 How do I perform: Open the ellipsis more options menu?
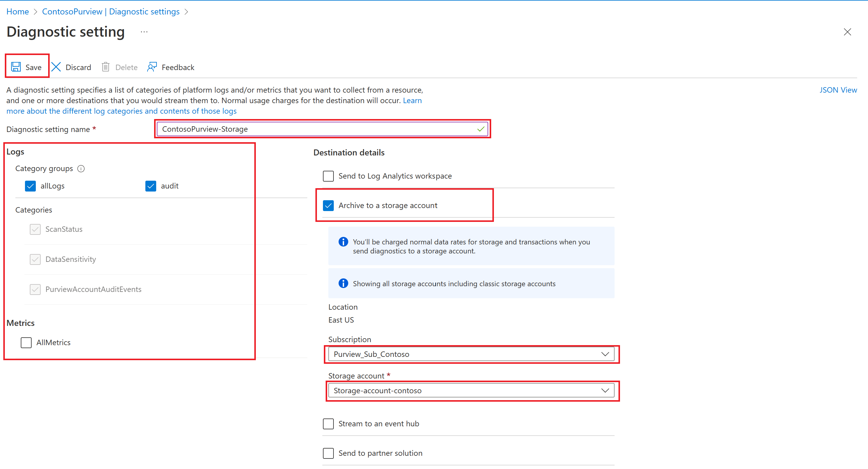[144, 32]
